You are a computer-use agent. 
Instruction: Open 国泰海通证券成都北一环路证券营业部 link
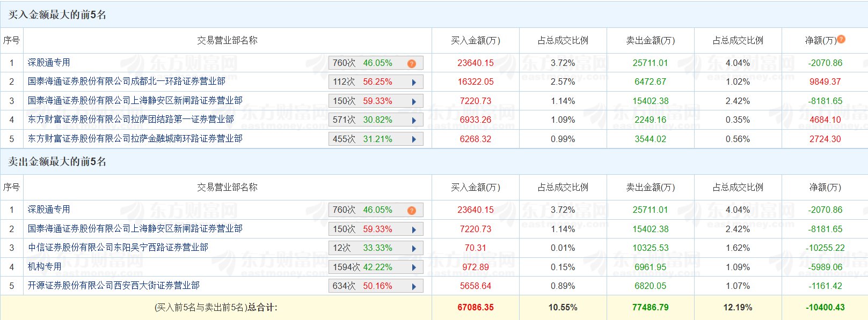point(126,81)
